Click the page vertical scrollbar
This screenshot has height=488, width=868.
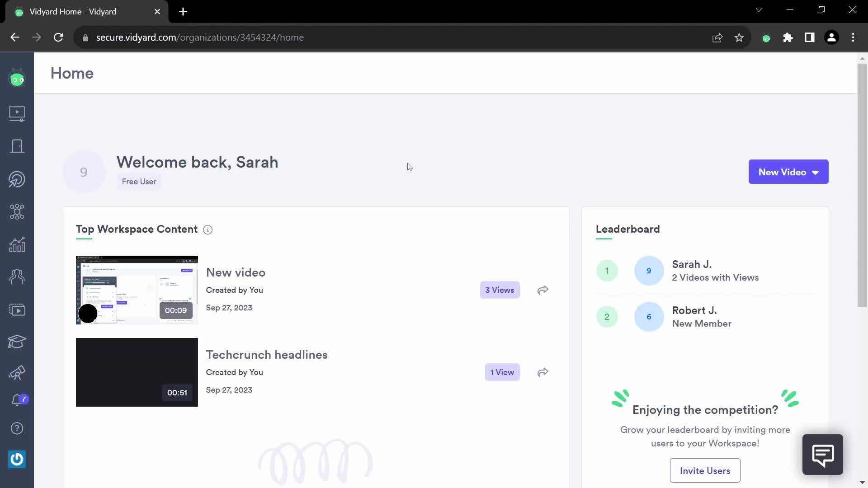tap(862, 185)
